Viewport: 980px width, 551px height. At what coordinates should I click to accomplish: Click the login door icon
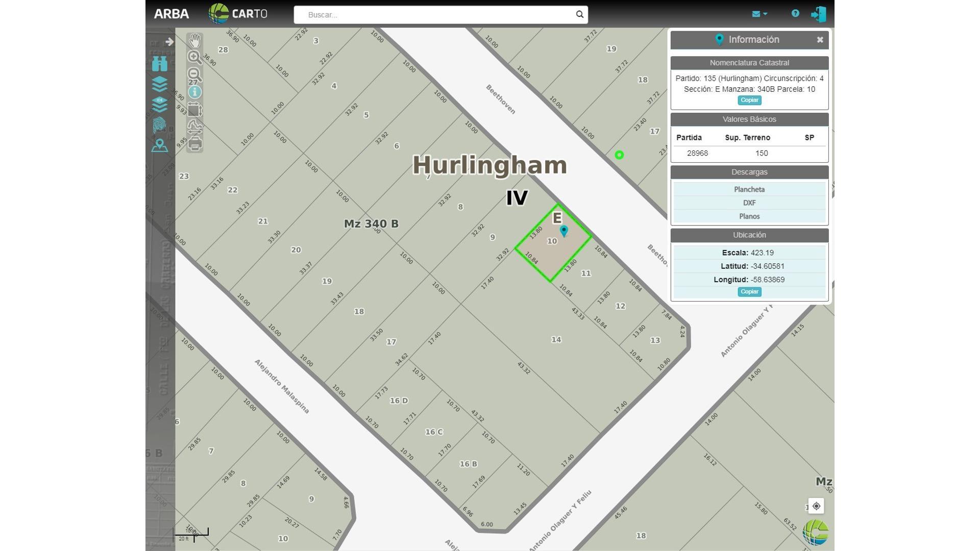[x=819, y=14]
